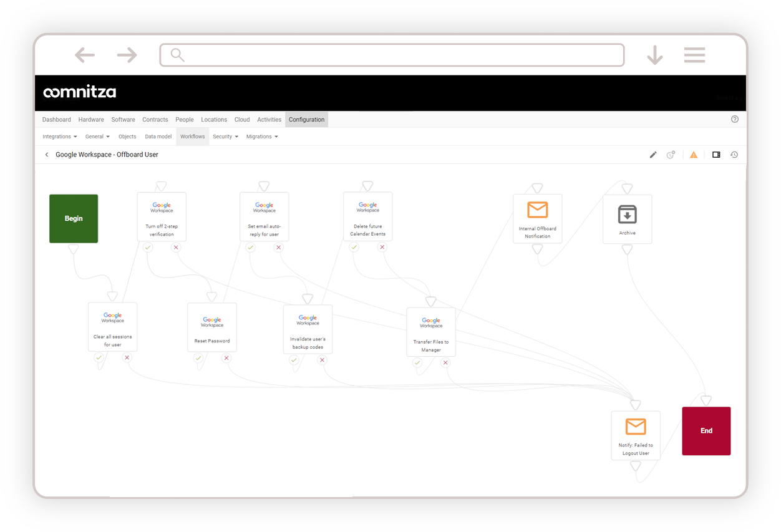Open the Contracts tab
This screenshot has width=781, height=532.
(155, 120)
